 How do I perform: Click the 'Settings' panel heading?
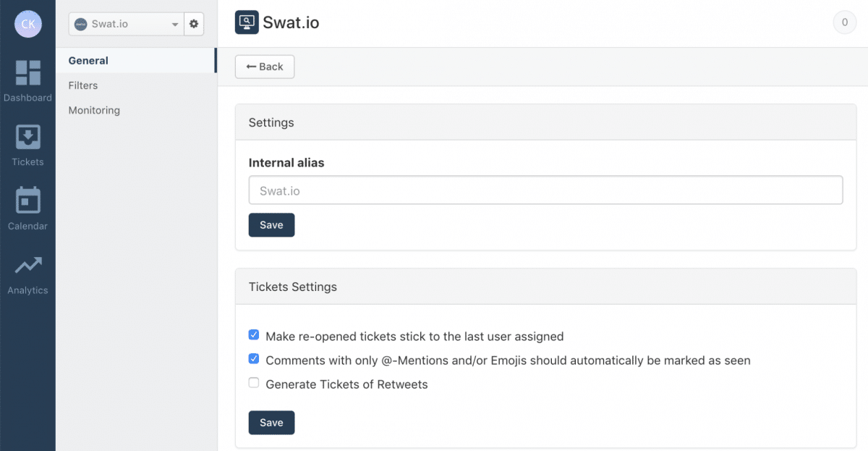(x=271, y=122)
